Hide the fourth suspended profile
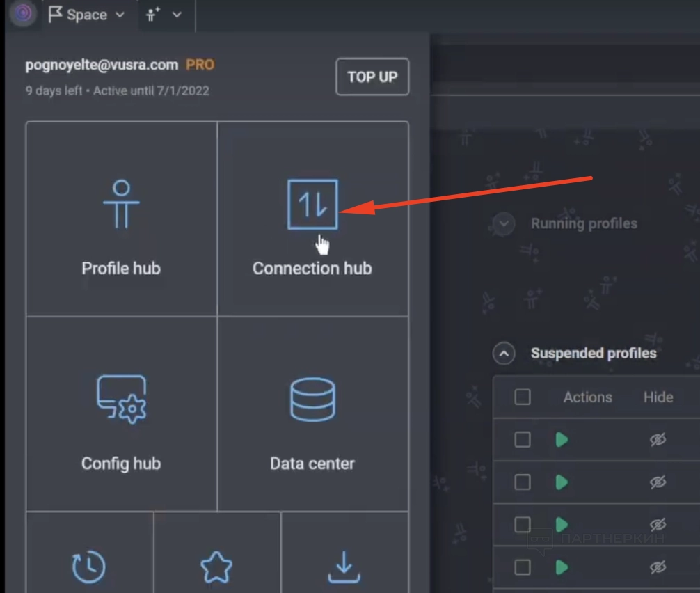 point(658,567)
